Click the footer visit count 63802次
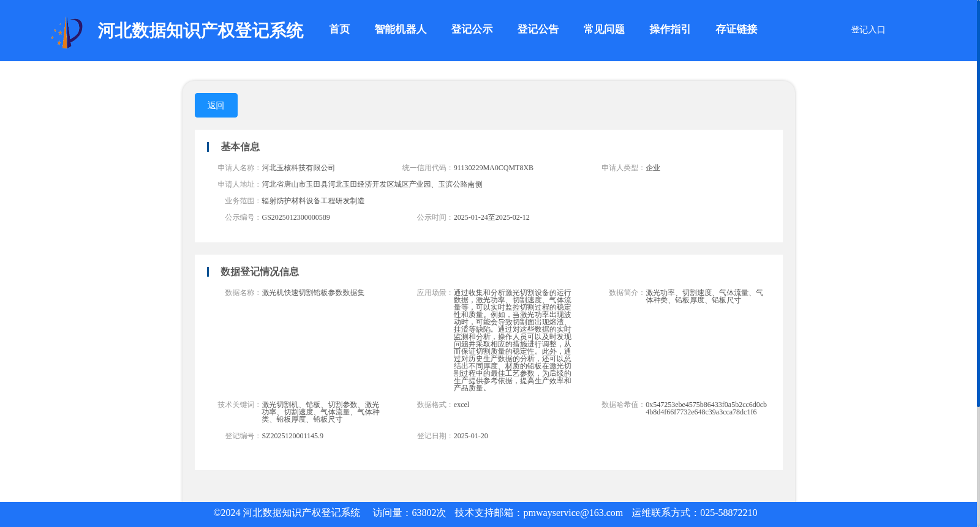This screenshot has width=980, height=527. [x=429, y=513]
